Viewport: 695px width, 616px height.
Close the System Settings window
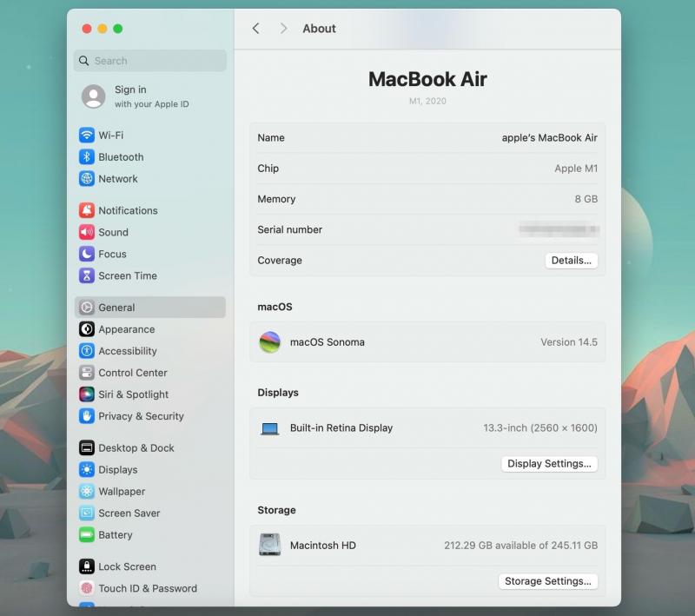[x=87, y=29]
